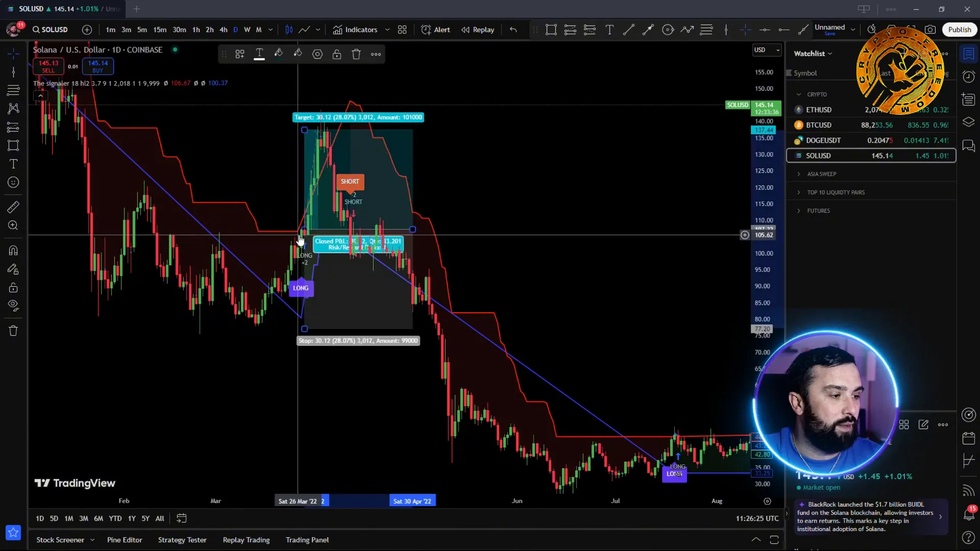Open the USD currency dropdown
Screen dimensions: 980x551
(767, 50)
